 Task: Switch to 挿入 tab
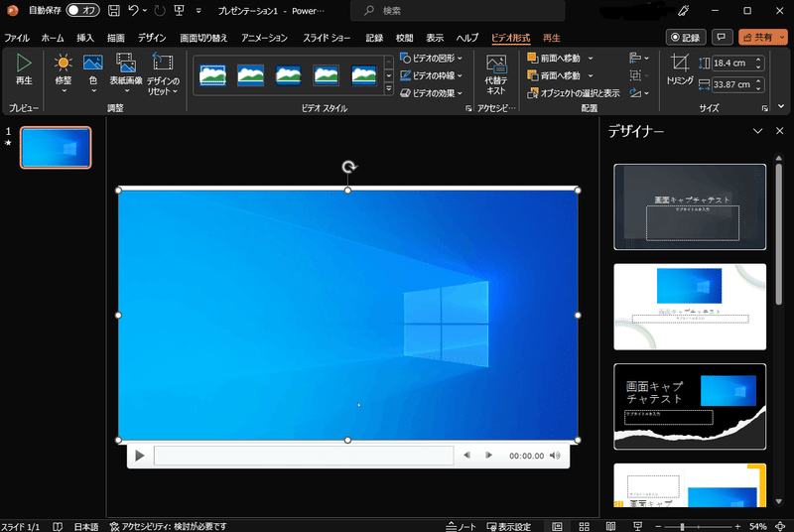click(x=85, y=38)
